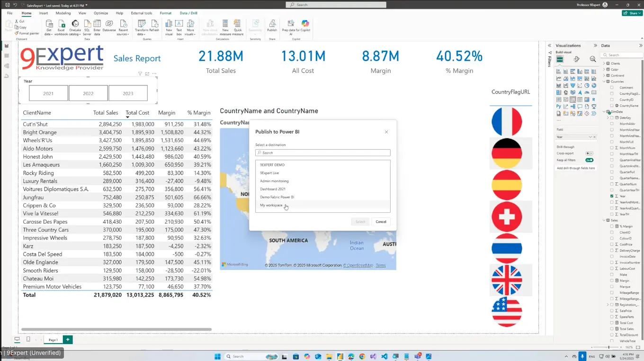Select Format visual tab in Visualizations pane

pos(576,59)
